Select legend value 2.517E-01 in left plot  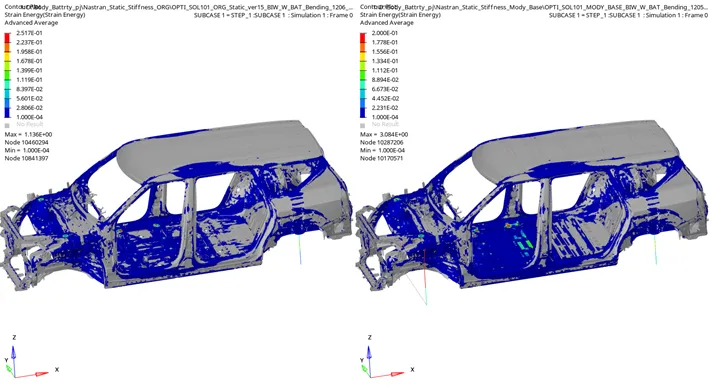point(29,33)
